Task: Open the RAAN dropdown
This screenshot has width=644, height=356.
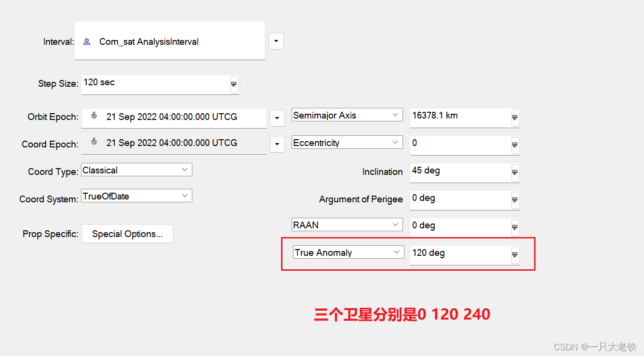Action: tap(347, 224)
